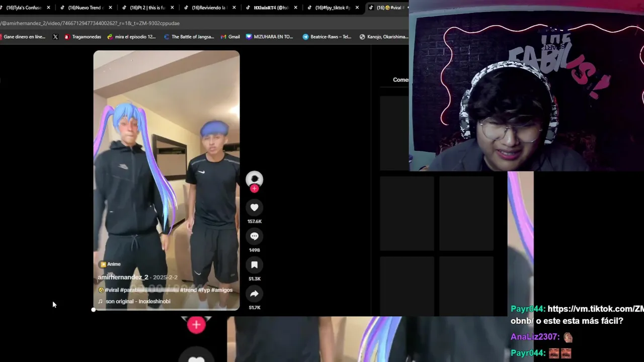Click the AnaLiz2307 chat username
Viewport: 644px width, 362px height.
click(x=535, y=337)
